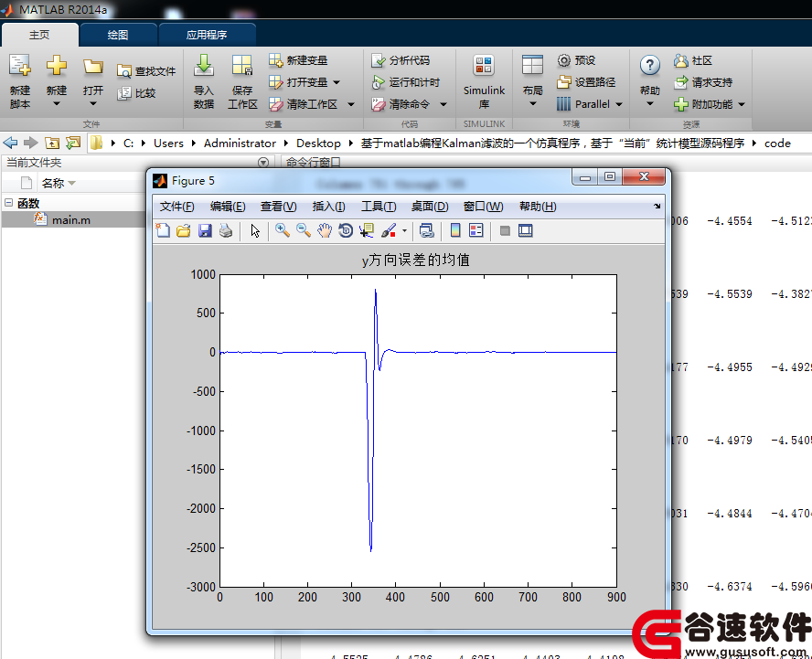Toggle the edit plot arrow tool

point(255,230)
